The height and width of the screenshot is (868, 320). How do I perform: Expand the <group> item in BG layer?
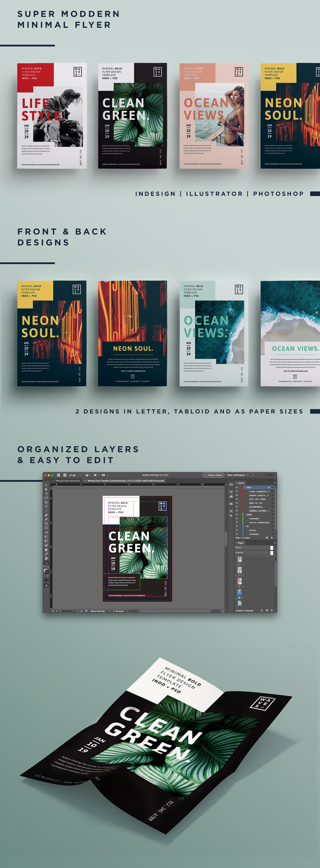click(x=248, y=530)
